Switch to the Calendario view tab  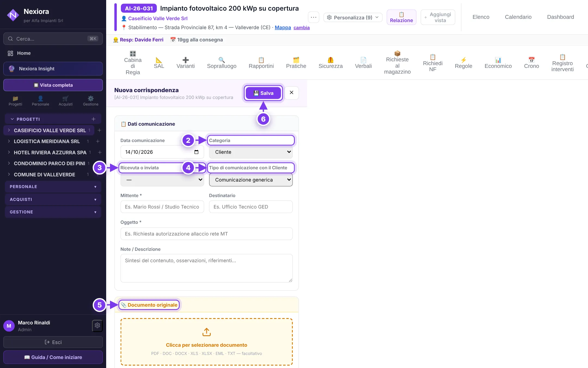pos(518,17)
